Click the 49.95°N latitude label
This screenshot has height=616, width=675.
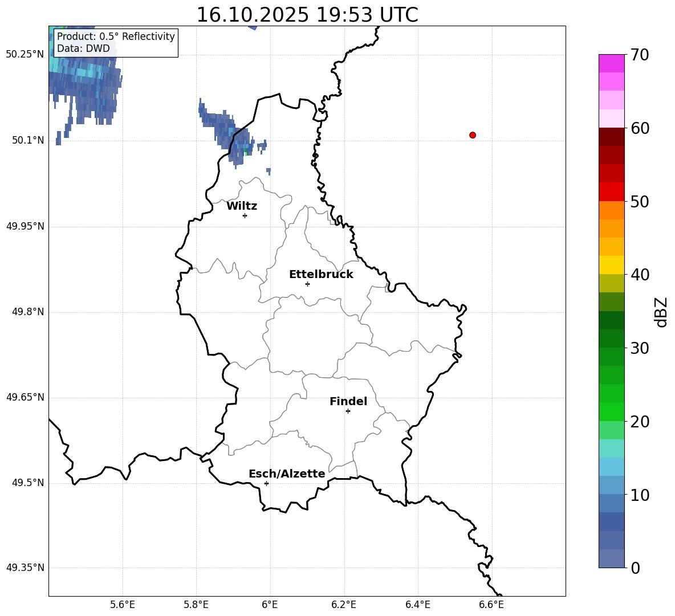coord(25,226)
